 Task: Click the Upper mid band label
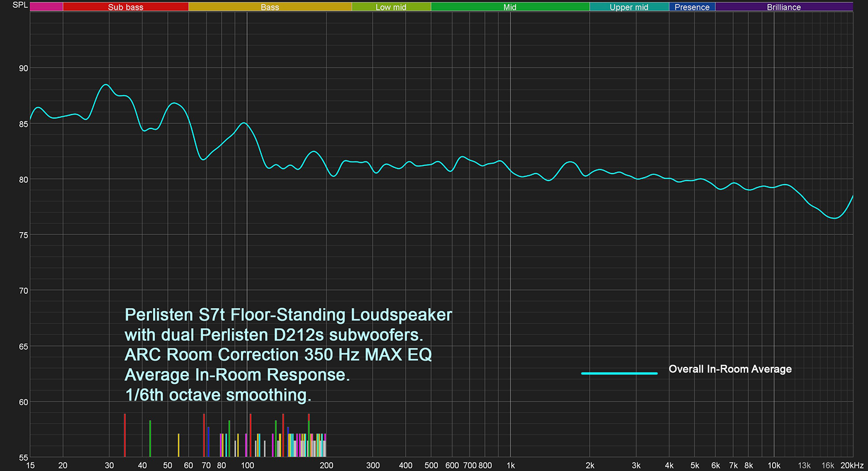tap(629, 7)
